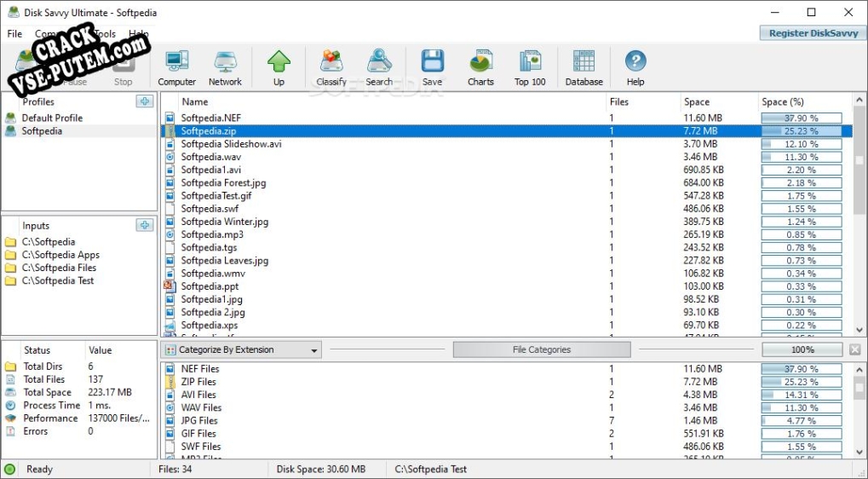Open the Search tool

[379, 66]
